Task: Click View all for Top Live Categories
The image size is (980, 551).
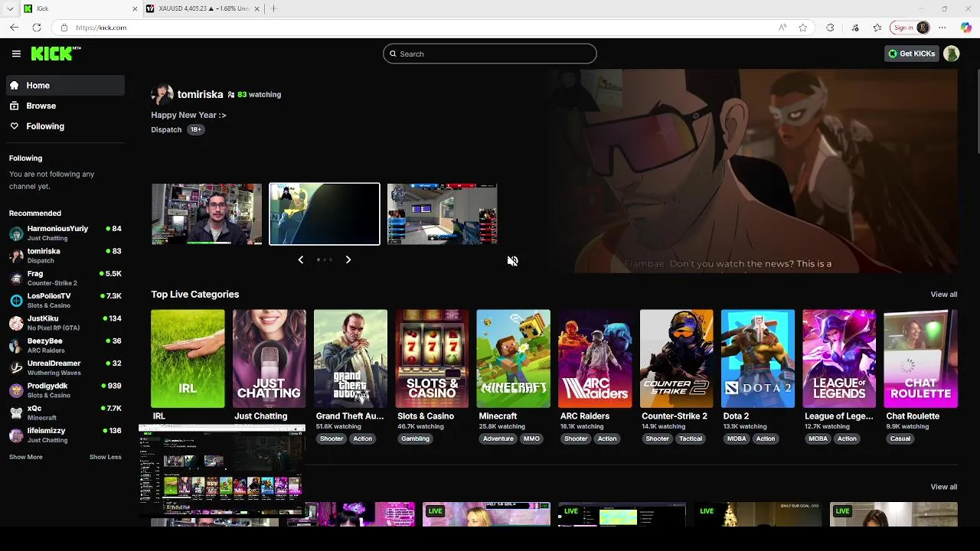Action: click(x=943, y=295)
